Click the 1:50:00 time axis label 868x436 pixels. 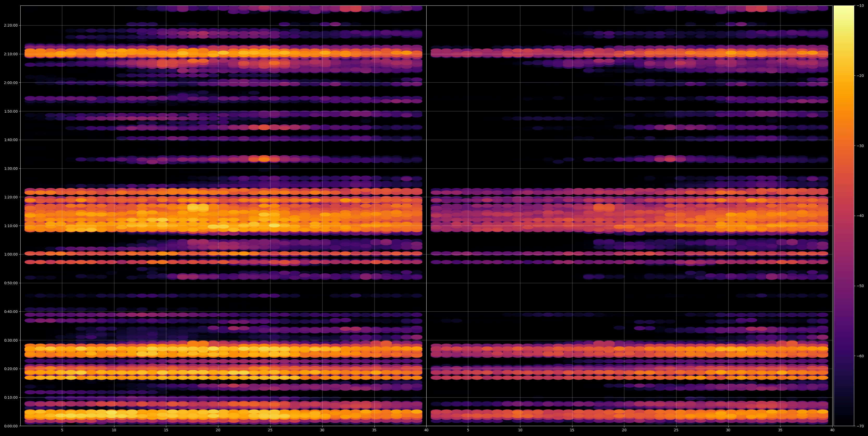pyautogui.click(x=11, y=111)
